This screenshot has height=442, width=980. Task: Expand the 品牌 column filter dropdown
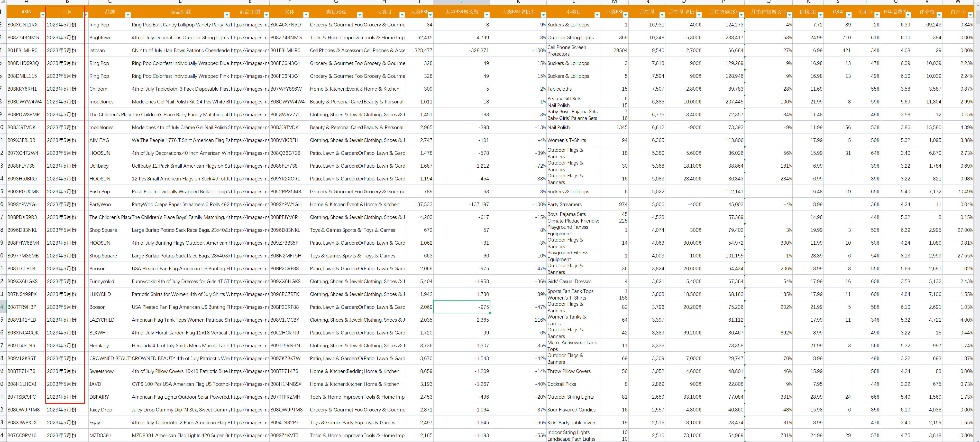tap(128, 15)
